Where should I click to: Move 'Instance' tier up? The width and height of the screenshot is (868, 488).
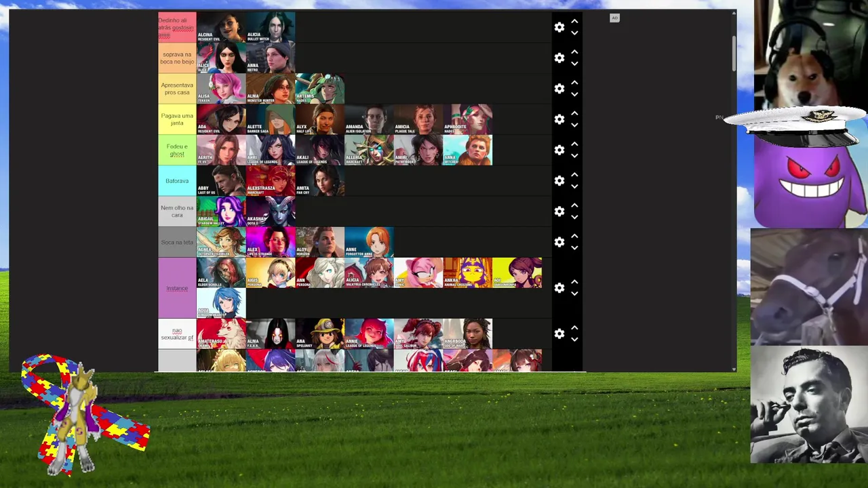[x=574, y=282]
